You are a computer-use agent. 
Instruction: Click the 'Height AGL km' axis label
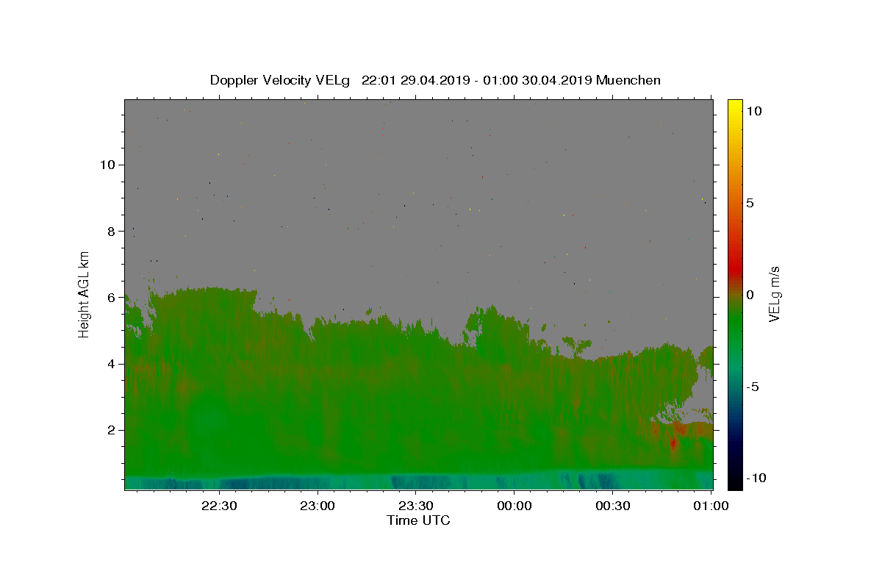click(x=85, y=294)
